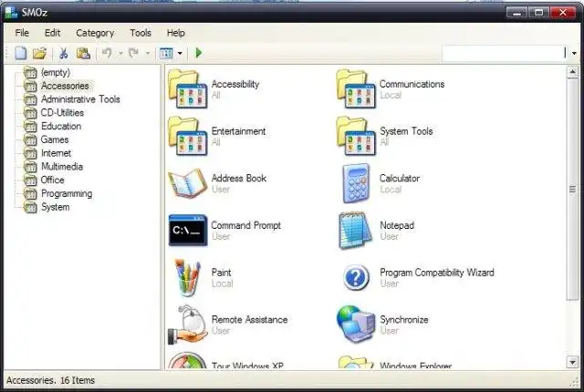Screen dimensions: 584x392
Task: Click the Redo arrow icon
Action: [133, 53]
